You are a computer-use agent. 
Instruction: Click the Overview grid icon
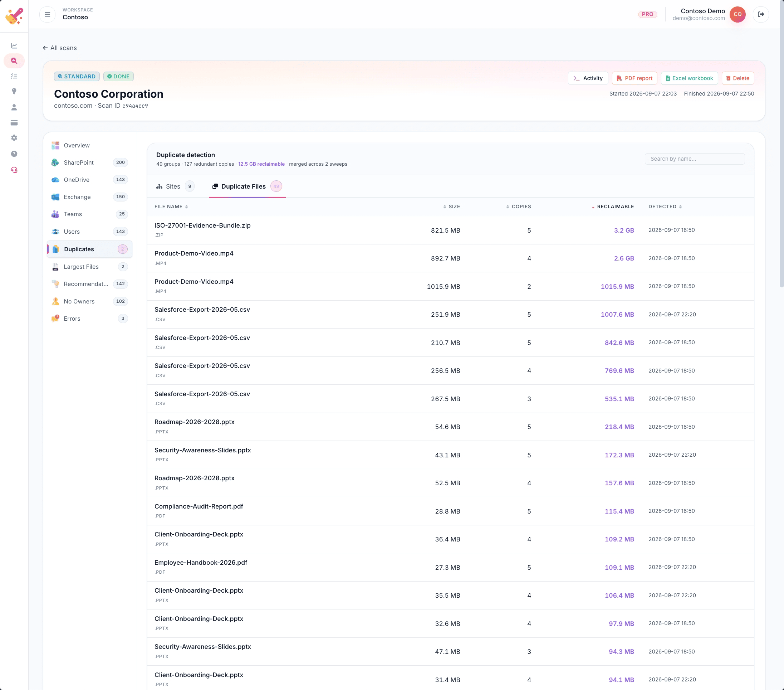pos(55,145)
